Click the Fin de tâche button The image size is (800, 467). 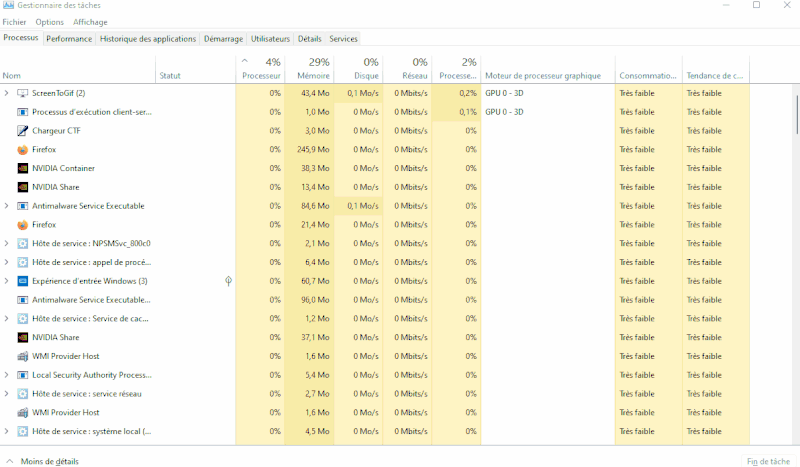coord(768,461)
